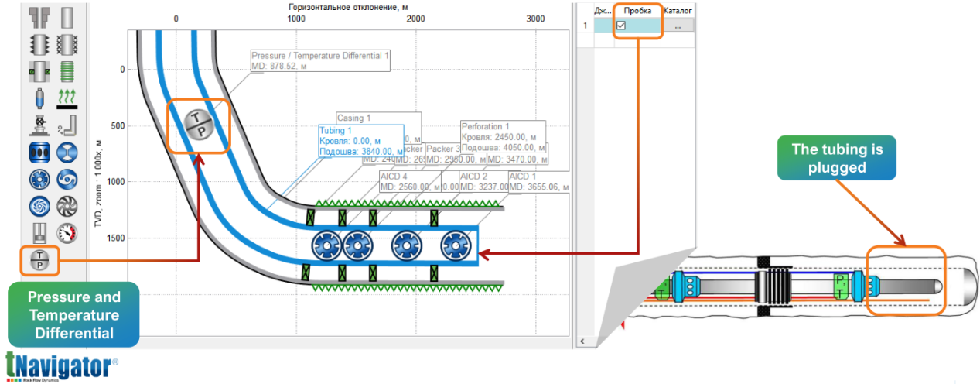Select the pipe tool with green square packers

coord(39,71)
